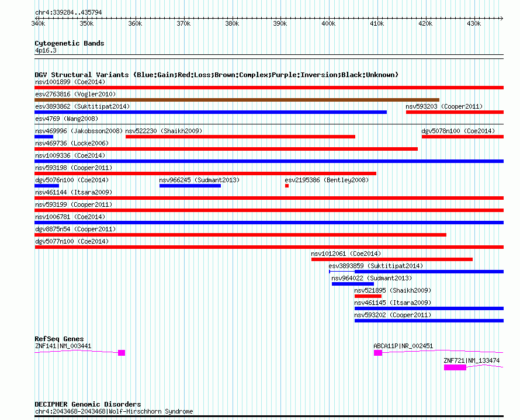Select the blue nsv966245 (Sudmant2013) bar
The height and width of the screenshot is (420, 520).
click(x=190, y=186)
